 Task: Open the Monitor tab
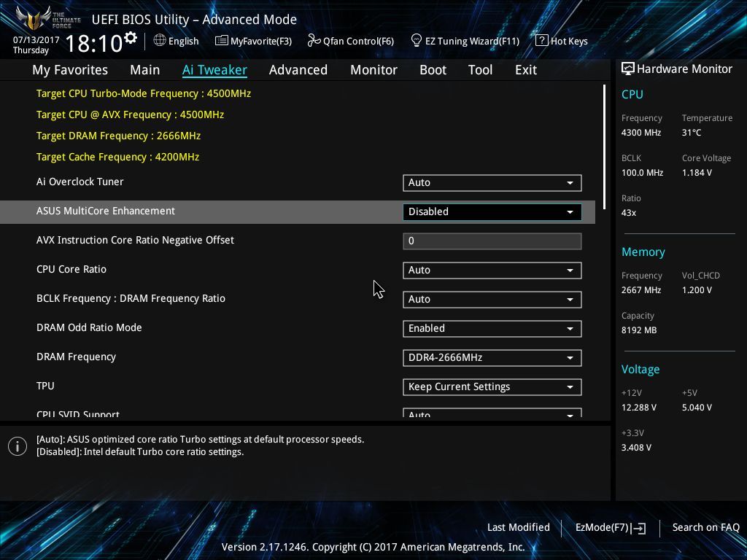[x=374, y=70]
